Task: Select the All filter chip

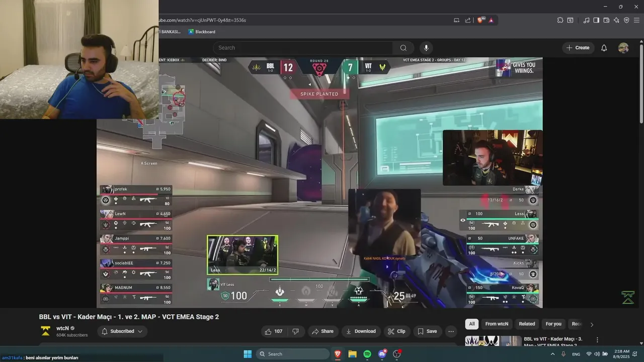Action: 471,324
